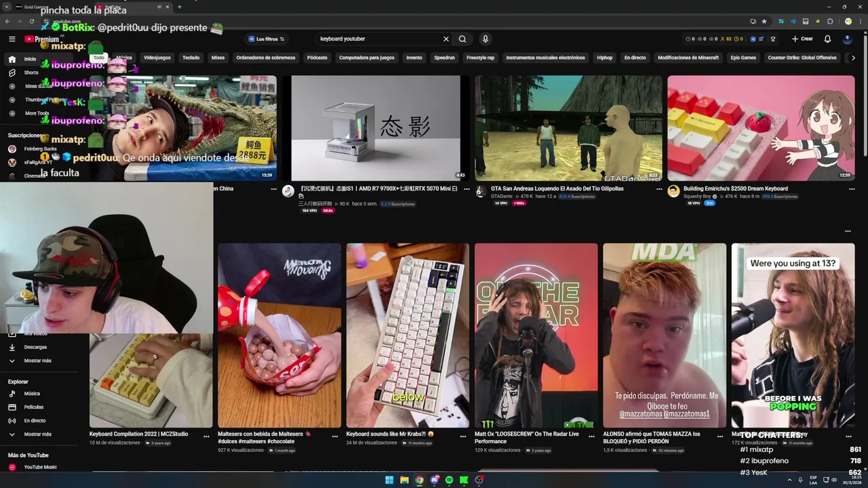Open the ALONSO TOMAS MAZZA short thumbnail
This screenshot has width=868, height=488.
(665, 335)
